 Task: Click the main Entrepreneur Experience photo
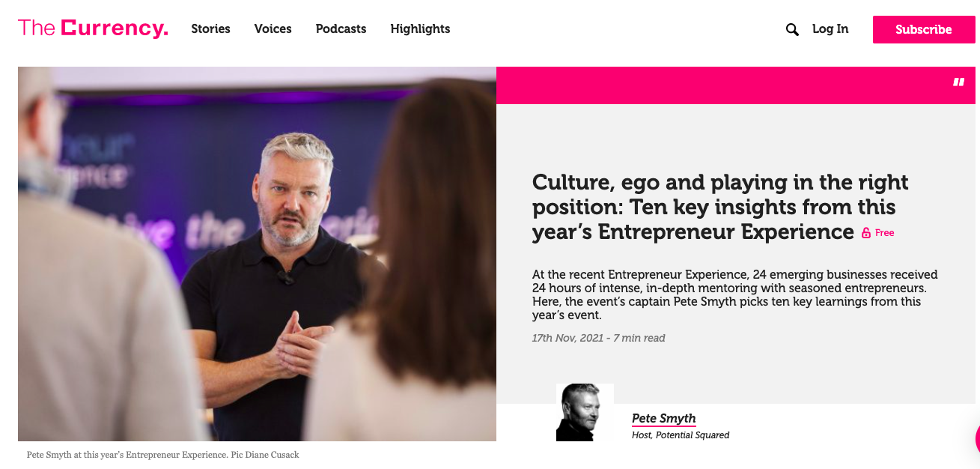(x=257, y=253)
